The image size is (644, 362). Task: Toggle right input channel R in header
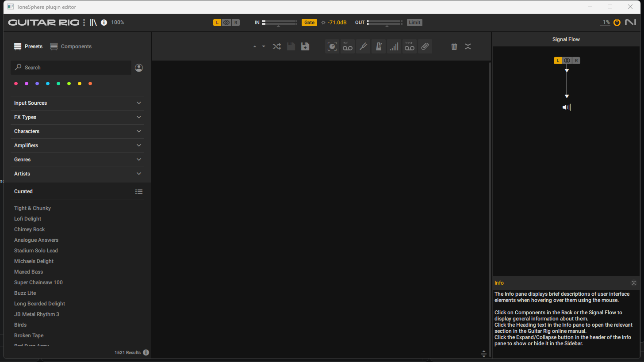(x=236, y=23)
